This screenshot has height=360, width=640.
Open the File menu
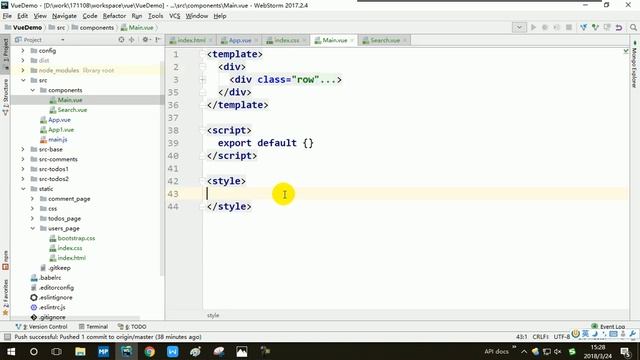tap(7, 16)
